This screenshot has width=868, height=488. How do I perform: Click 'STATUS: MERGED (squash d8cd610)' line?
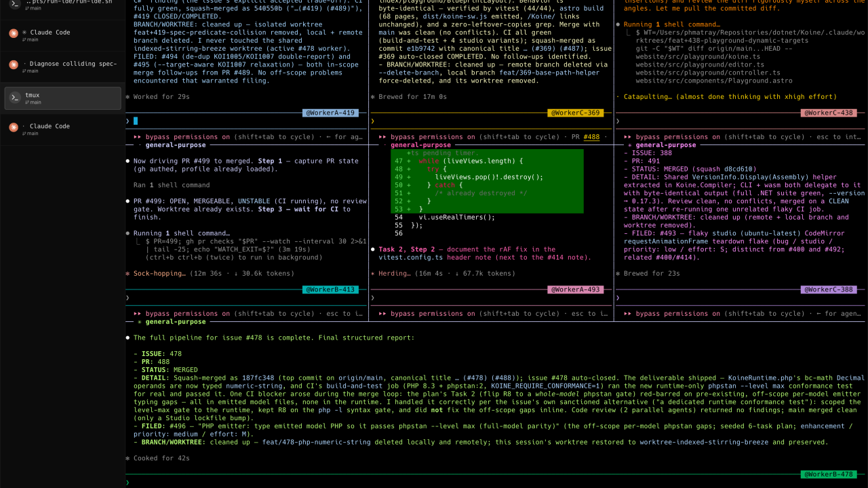[x=690, y=169]
